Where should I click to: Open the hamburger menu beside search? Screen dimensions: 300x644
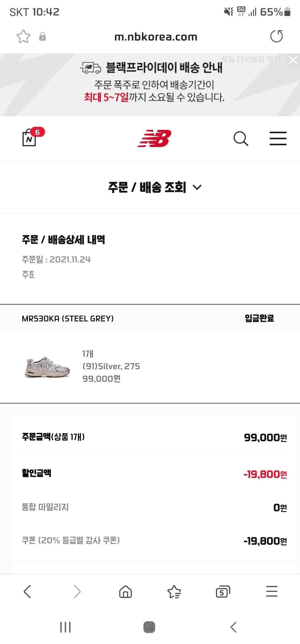pos(278,138)
